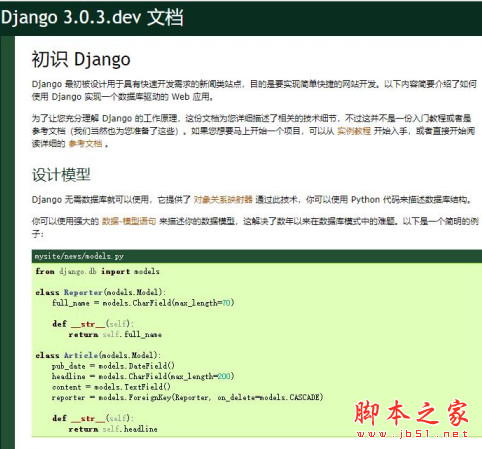The width and height of the screenshot is (482, 449).
Task: Click the 'from django.db import models' line
Action: (x=97, y=271)
